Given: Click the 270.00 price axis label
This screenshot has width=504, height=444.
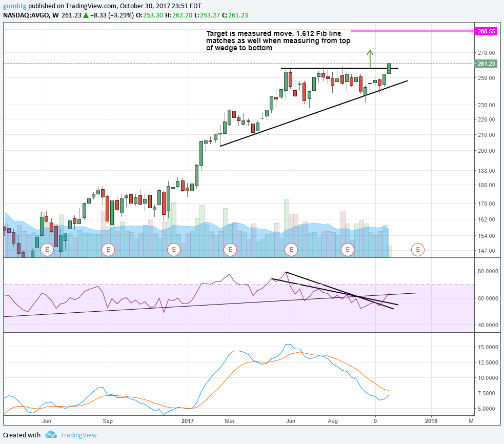Looking at the screenshot, I should click(487, 53).
